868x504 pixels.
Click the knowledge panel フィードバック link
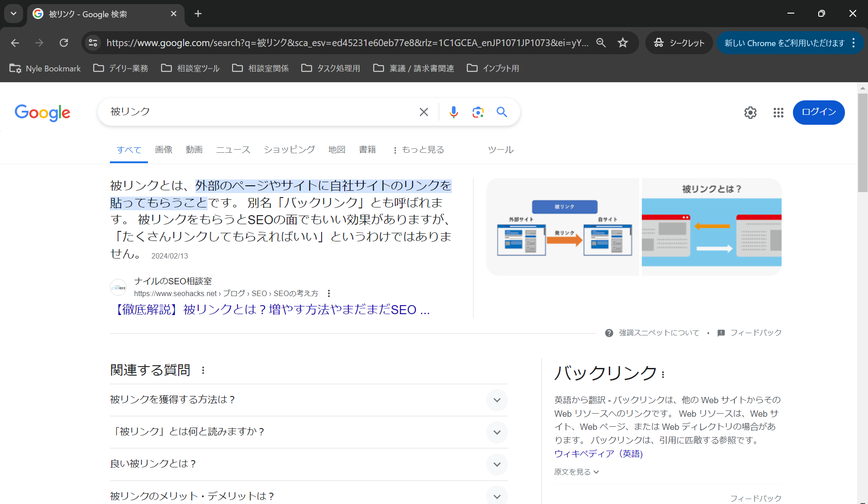click(x=756, y=499)
